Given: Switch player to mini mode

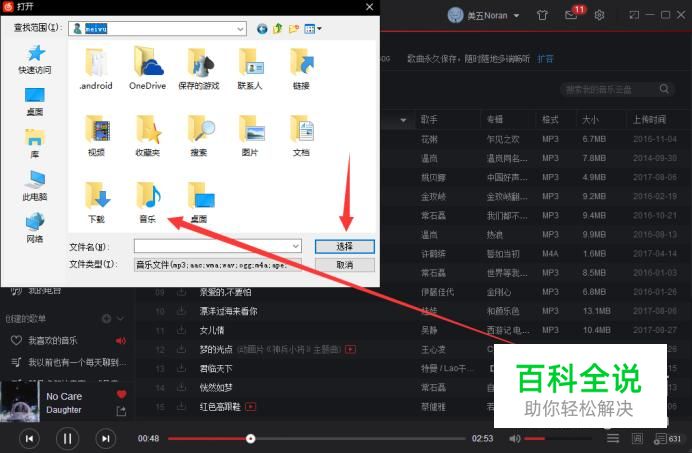Looking at the screenshot, I should [634, 15].
